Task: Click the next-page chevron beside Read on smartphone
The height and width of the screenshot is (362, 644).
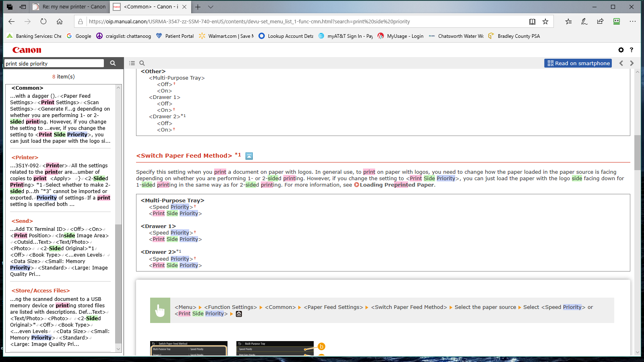Action: coord(632,63)
